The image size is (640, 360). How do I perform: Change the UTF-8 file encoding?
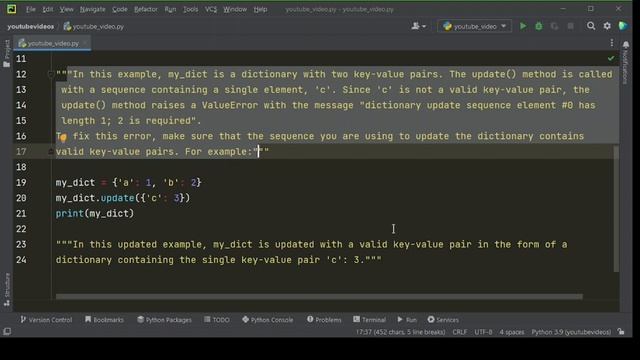(483, 332)
